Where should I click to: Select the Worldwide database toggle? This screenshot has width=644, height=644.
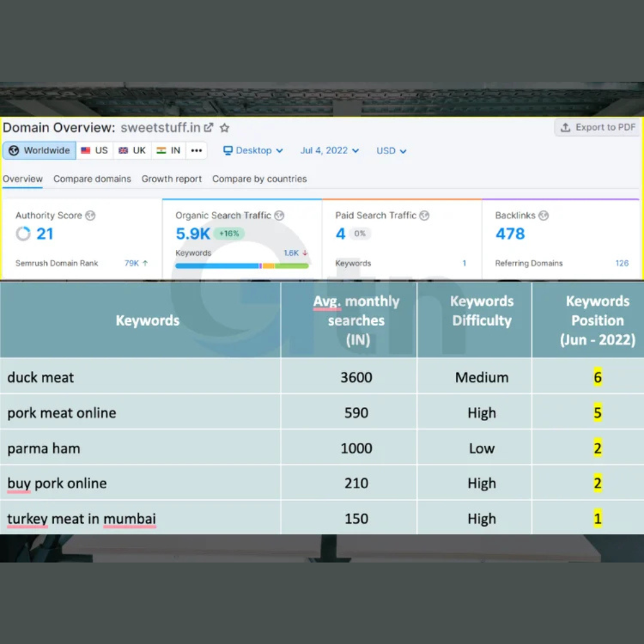click(39, 151)
